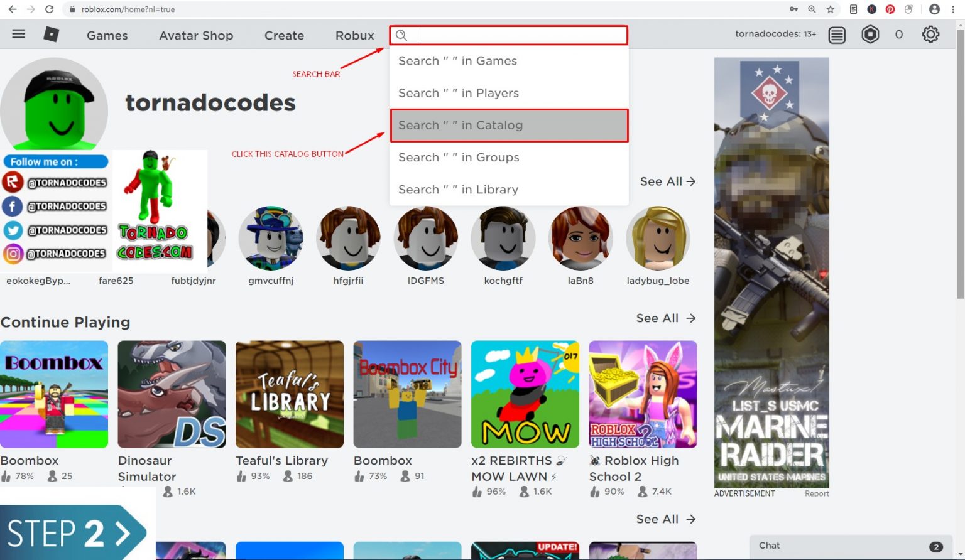Click the Dinosaur Simulator title text
Image resolution: width=965 pixels, height=560 pixels.
coord(147,468)
